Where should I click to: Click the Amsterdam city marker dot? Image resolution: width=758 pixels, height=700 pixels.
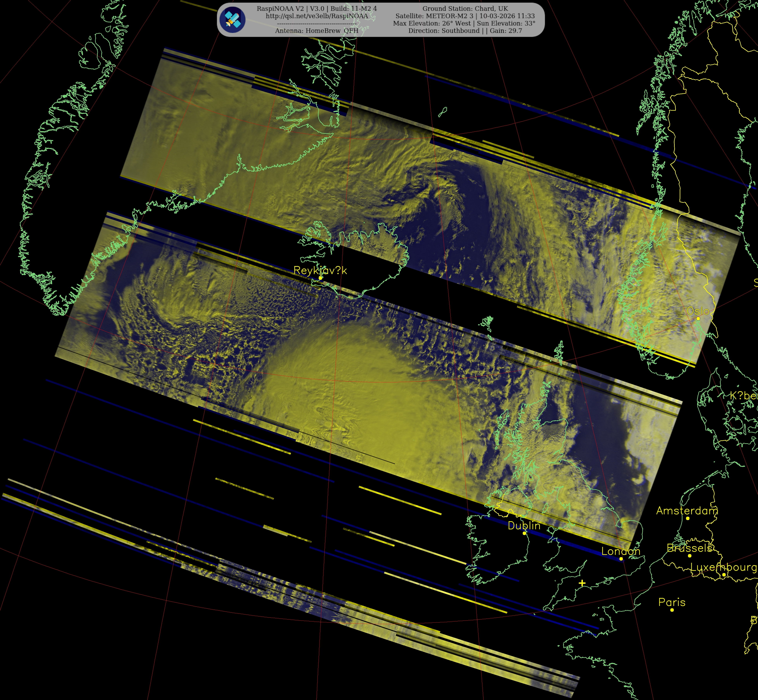point(687,518)
